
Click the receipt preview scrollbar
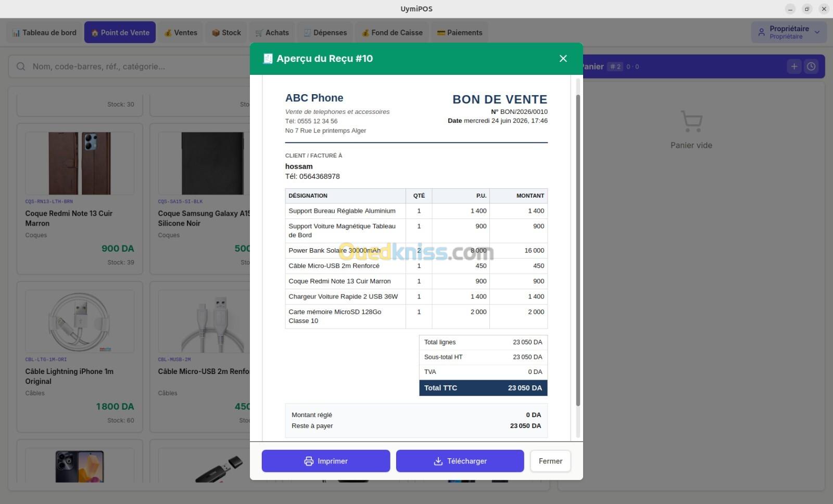pyautogui.click(x=578, y=250)
